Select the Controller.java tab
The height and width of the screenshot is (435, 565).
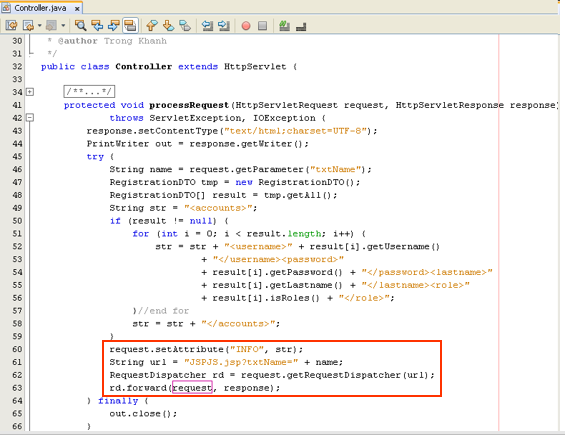point(40,8)
